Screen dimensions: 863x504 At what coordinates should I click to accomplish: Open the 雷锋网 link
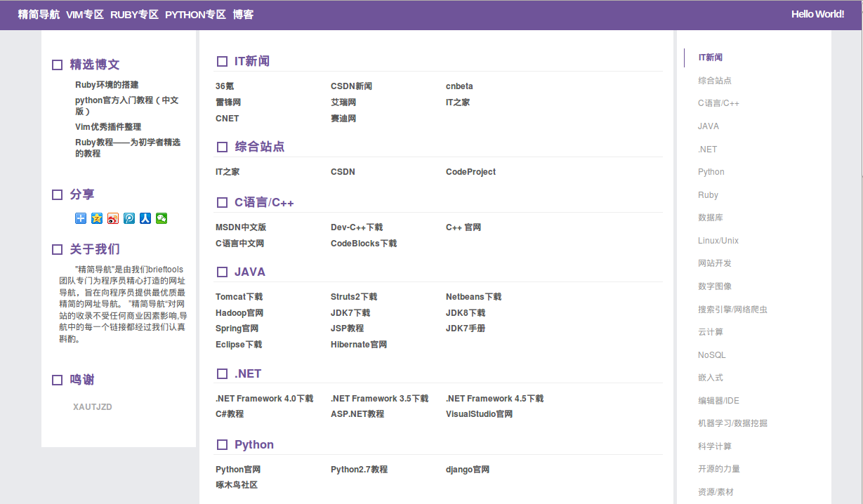(x=228, y=102)
